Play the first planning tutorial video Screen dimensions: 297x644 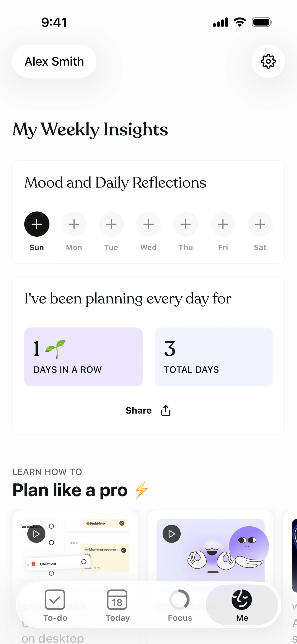click(36, 534)
